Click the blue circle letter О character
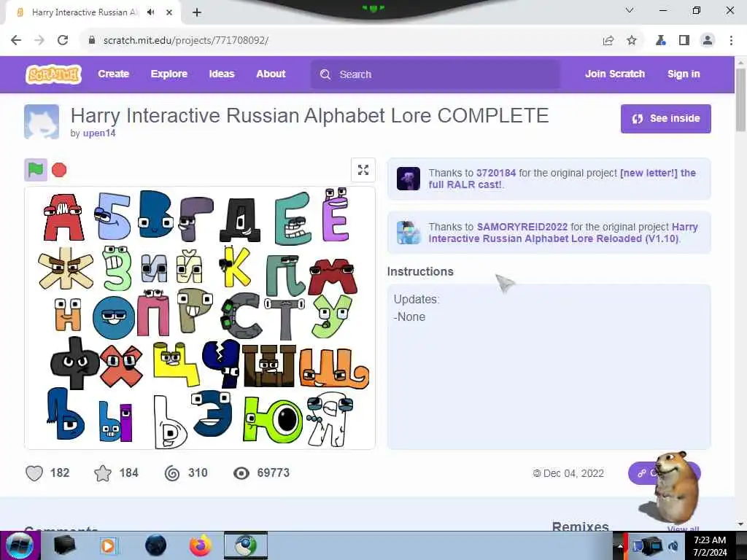This screenshot has height=560, width=747. (114, 318)
